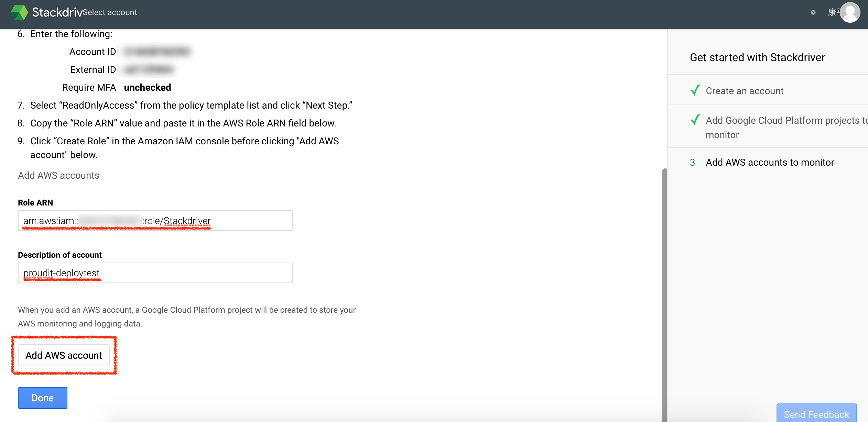The height and width of the screenshot is (422, 868).
Task: Click the Stackdriver hexagon logo
Action: [19, 12]
